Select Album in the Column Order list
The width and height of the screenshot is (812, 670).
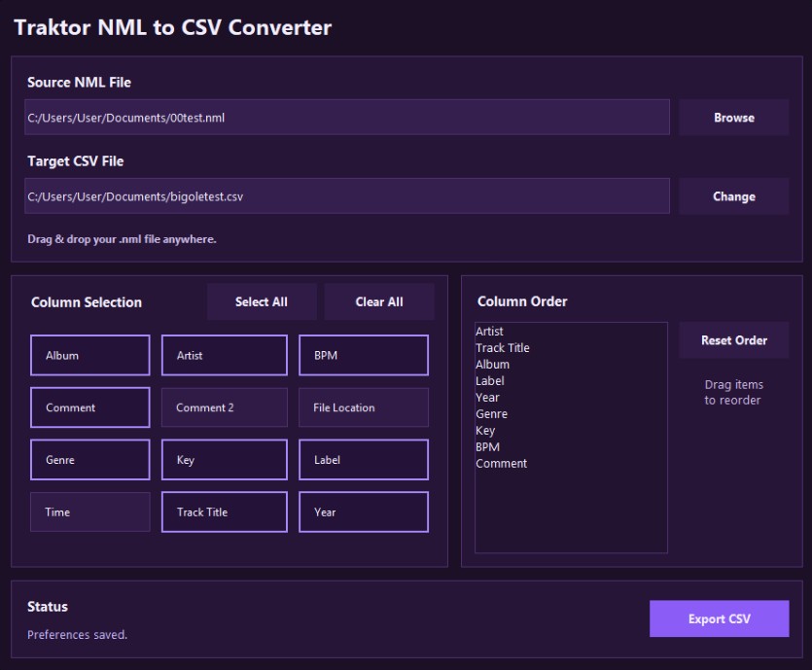click(571, 365)
